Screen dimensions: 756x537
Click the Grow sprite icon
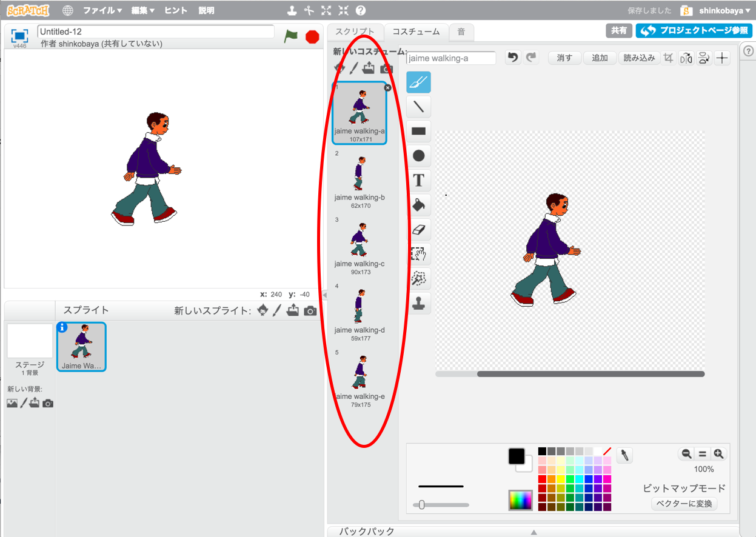[x=326, y=10]
